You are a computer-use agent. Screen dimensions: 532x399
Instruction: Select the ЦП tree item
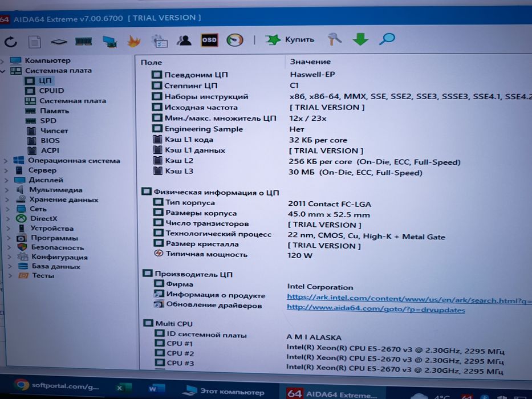pos(45,80)
